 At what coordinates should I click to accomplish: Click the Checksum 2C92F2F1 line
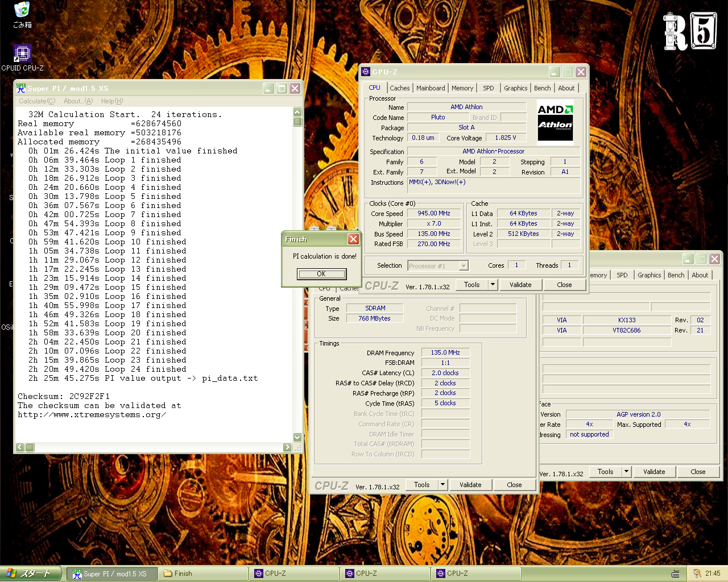(64, 396)
